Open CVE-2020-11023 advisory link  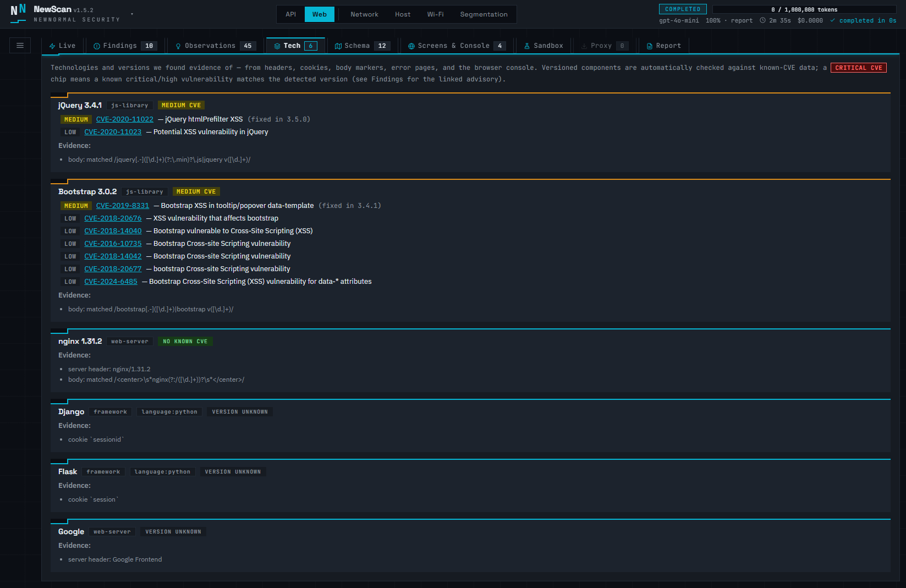click(113, 132)
